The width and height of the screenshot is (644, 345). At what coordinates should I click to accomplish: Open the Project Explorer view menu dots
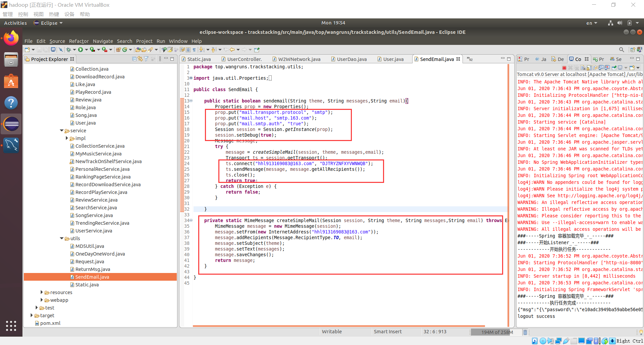[160, 59]
